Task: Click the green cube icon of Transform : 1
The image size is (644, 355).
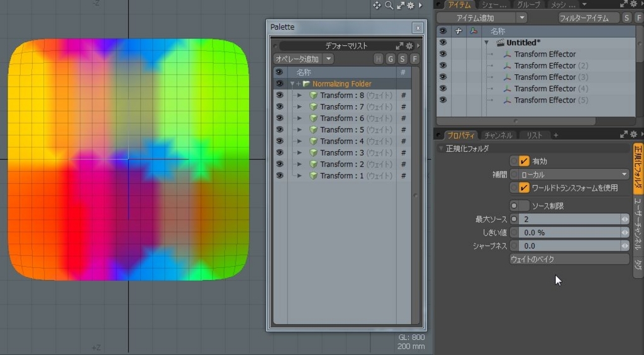Action: (313, 176)
